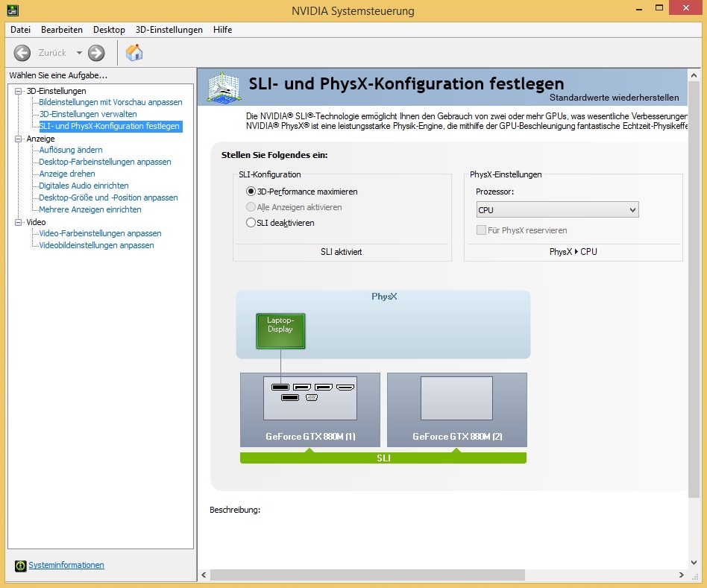The width and height of the screenshot is (707, 588).
Task: Select Alle Anzeigen aktivieren radio button
Action: tap(251, 207)
